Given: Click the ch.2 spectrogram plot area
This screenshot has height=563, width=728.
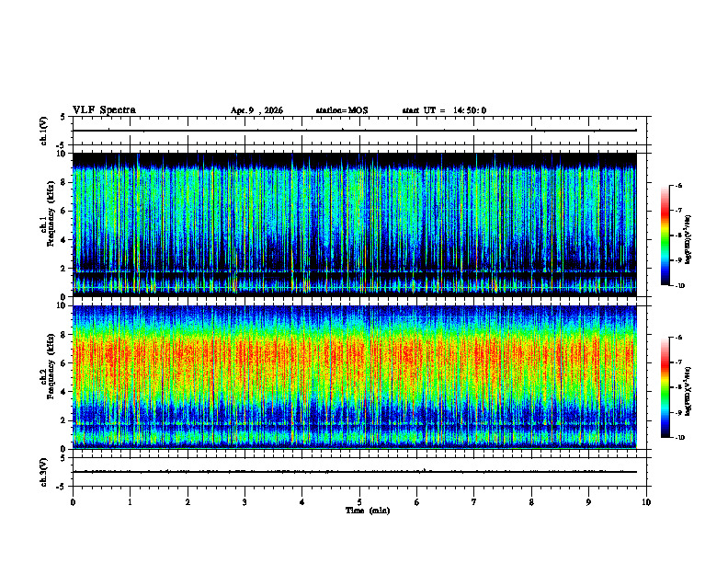Looking at the screenshot, I should tap(355, 377).
